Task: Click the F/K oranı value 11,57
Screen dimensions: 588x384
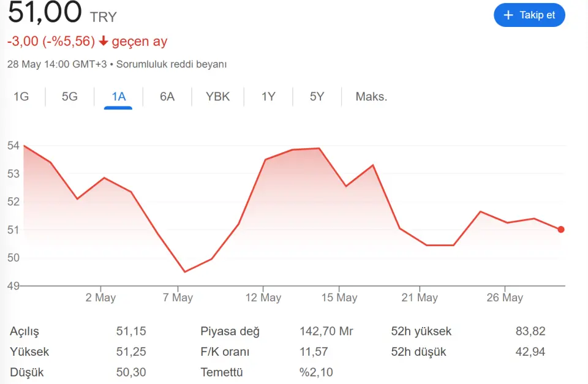Action: [314, 352]
